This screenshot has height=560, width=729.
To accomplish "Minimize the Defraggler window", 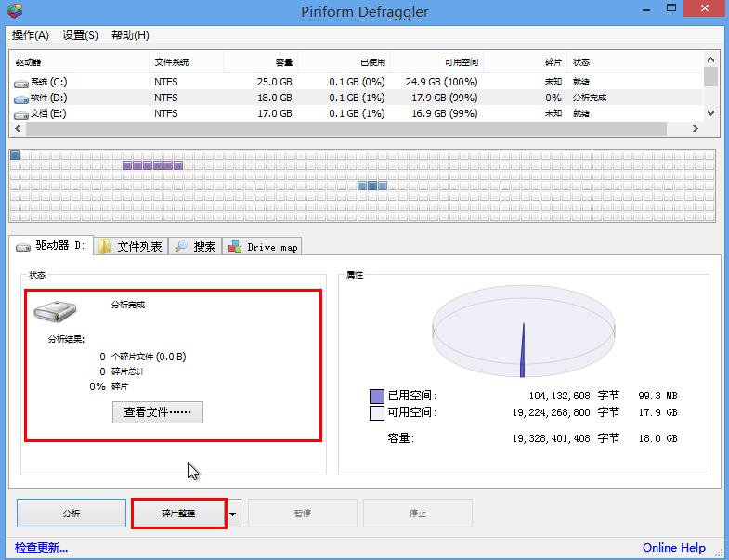I will tap(646, 9).
